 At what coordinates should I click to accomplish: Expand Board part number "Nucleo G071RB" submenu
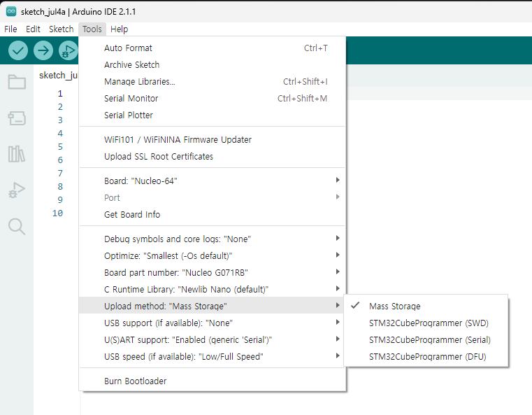point(213,272)
